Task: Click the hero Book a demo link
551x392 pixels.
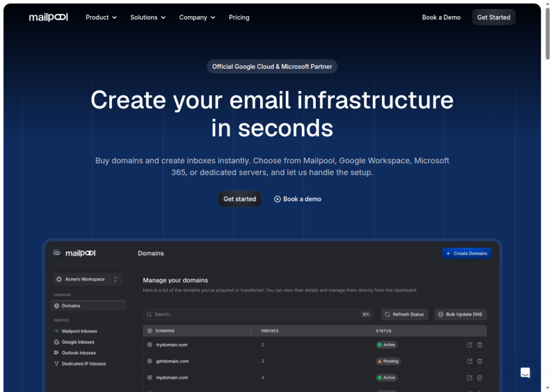Action: coord(298,199)
